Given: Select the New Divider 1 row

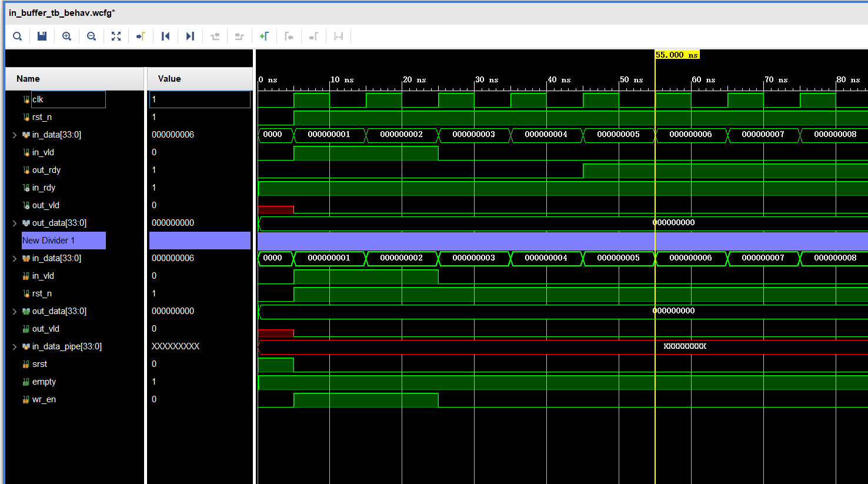Looking at the screenshot, I should [x=64, y=241].
